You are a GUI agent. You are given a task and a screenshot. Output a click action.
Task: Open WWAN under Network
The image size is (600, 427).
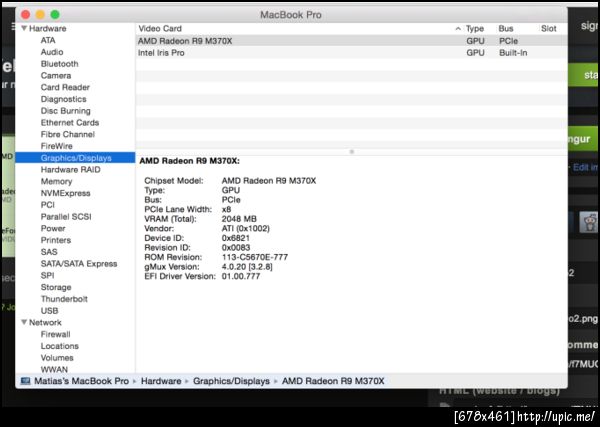pos(54,369)
